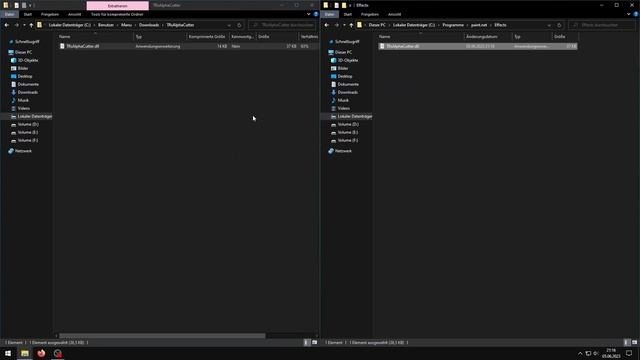
Task: Expand address bar history in left window
Action: (x=229, y=25)
